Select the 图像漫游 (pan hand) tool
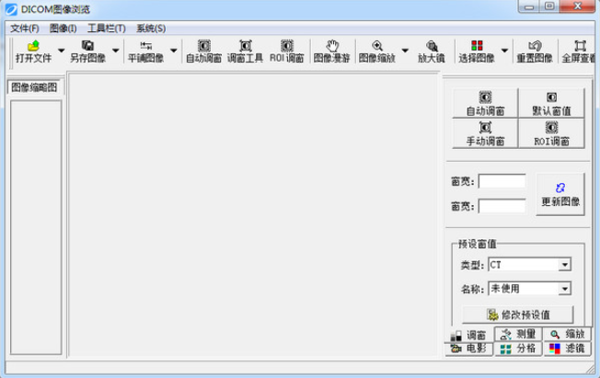This screenshot has width=600, height=378. pyautogui.click(x=332, y=51)
